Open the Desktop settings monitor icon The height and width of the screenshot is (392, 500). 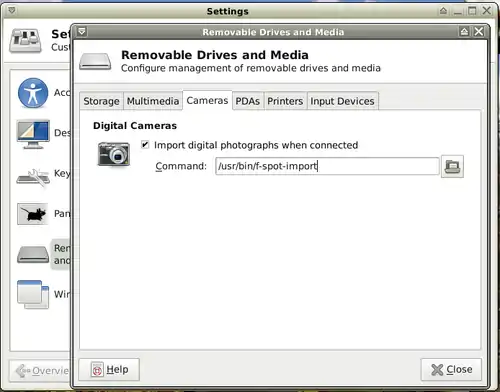coord(33,134)
